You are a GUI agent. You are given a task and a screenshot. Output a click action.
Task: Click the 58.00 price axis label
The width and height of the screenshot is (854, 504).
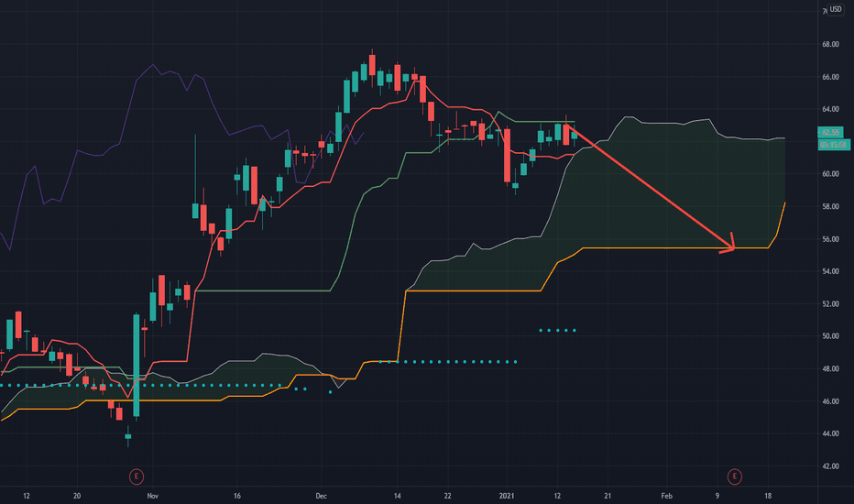[x=830, y=206]
